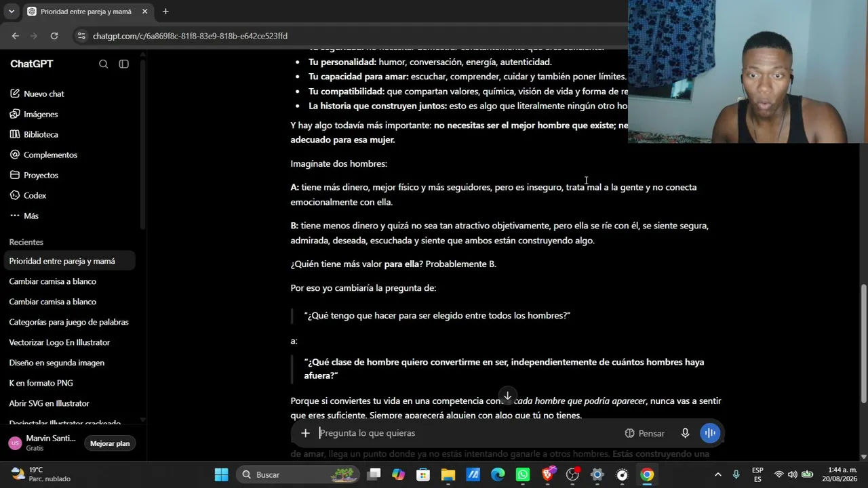868x488 pixels.
Task: Open Microsoft Store from the taskbar
Action: 423,474
